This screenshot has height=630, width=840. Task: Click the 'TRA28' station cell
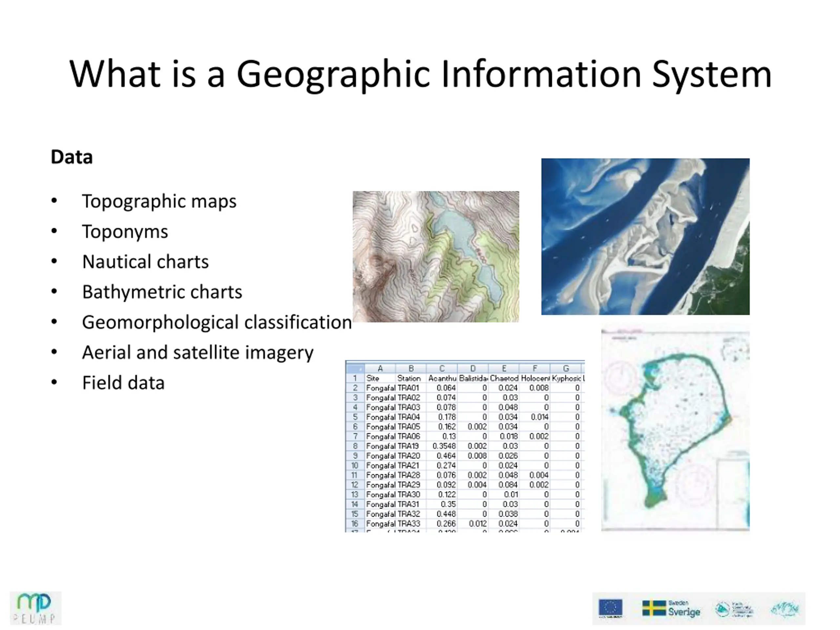[411, 475]
